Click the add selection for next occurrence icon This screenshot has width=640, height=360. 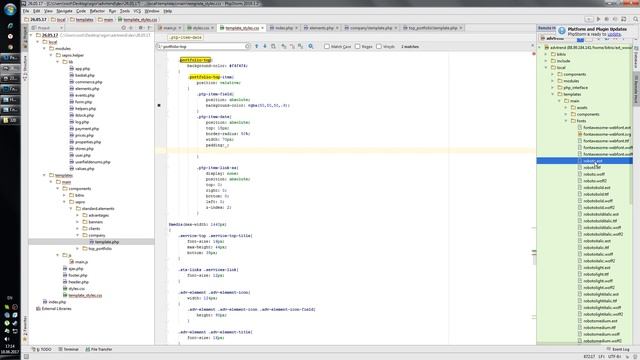pos(284,47)
